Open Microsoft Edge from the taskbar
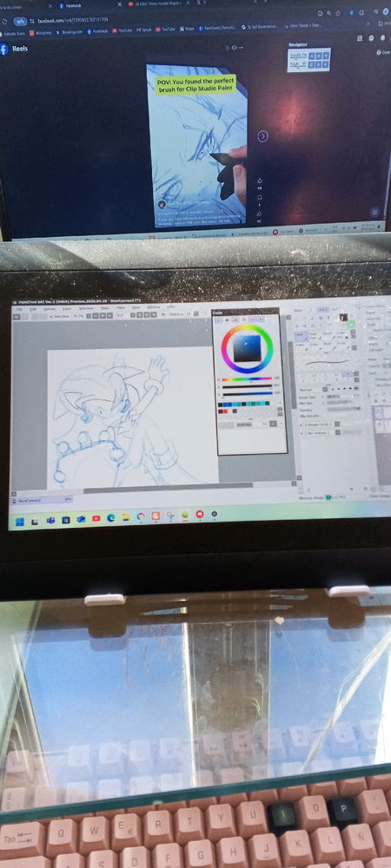Viewport: 391px width, 868px height. coord(110,518)
